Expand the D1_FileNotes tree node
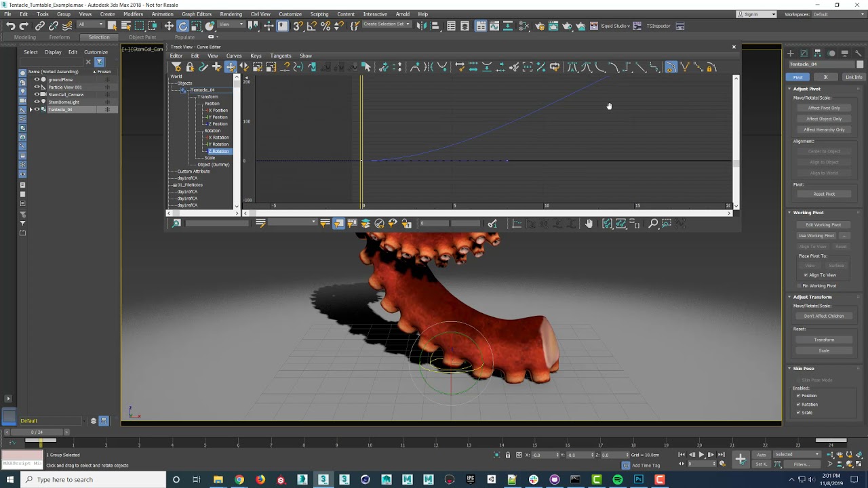868x488 pixels. 174,185
